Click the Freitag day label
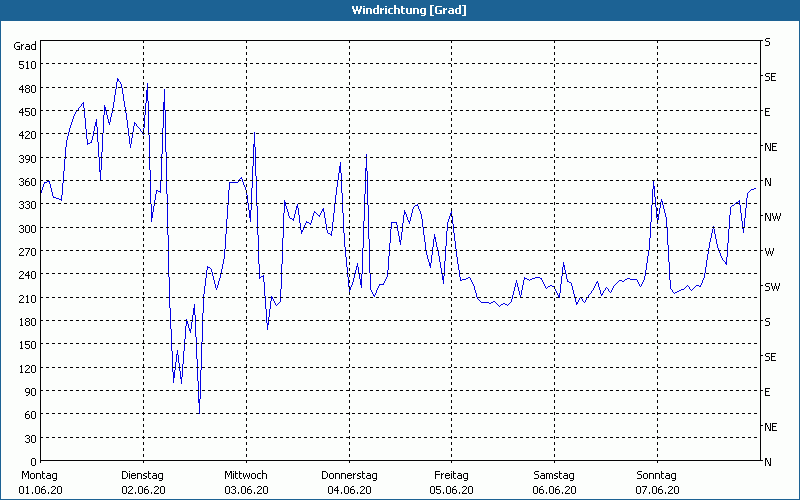Viewport: 800px width, 500px height. [451, 475]
